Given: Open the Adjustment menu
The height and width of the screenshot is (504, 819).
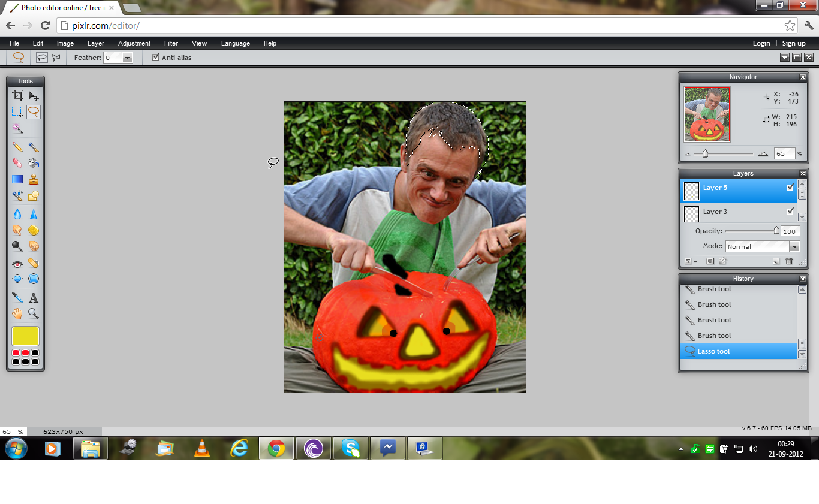Looking at the screenshot, I should pos(134,43).
